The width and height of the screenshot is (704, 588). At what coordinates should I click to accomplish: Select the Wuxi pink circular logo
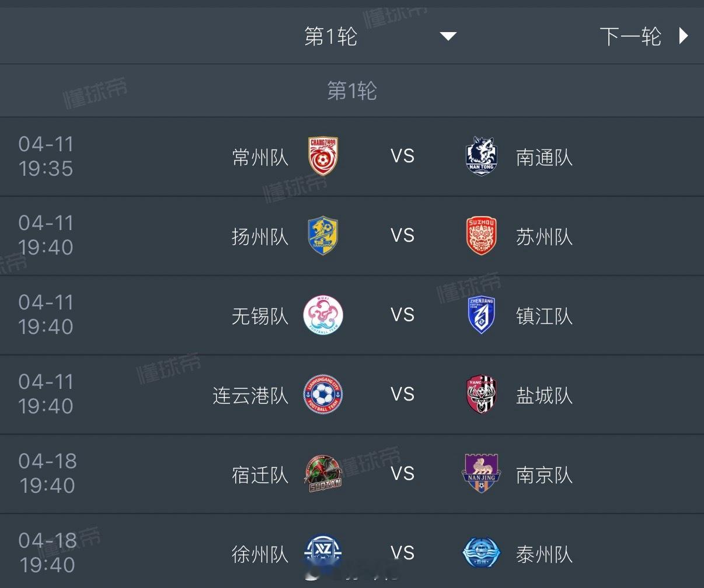tap(323, 315)
